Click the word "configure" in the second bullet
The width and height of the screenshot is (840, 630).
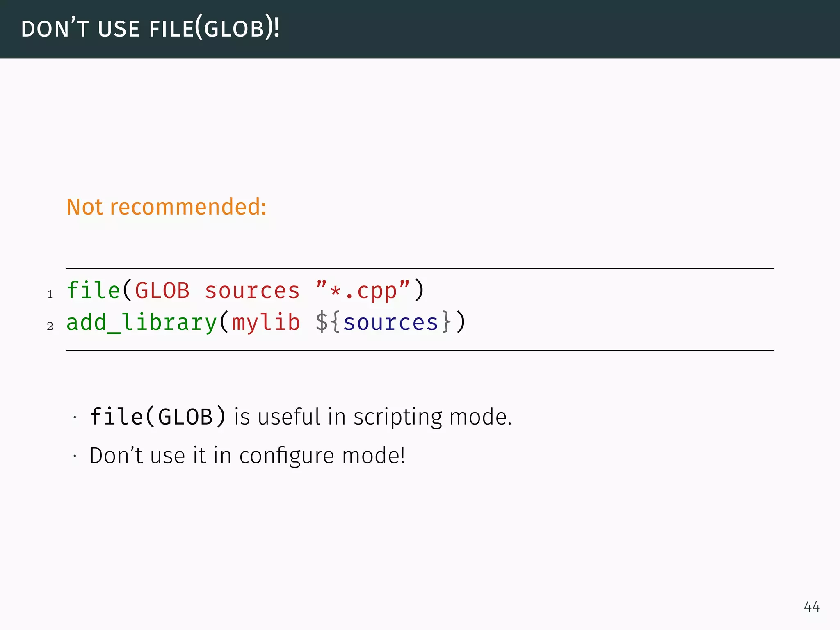coord(287,456)
